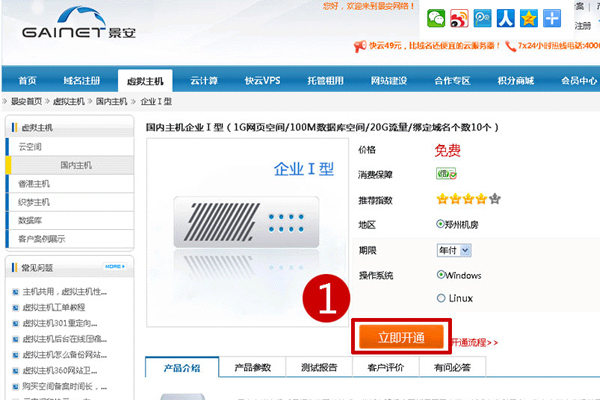
Task: Switch to the 客户评价 tab
Action: coord(386,367)
